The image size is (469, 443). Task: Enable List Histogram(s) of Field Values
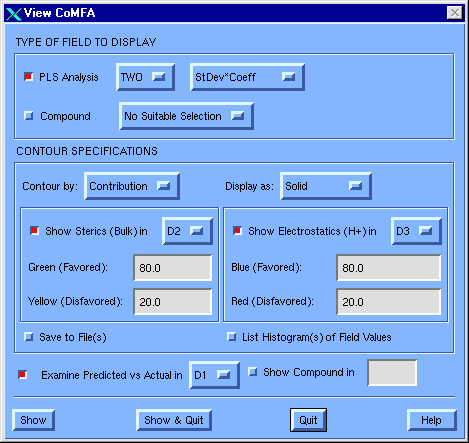(x=232, y=337)
